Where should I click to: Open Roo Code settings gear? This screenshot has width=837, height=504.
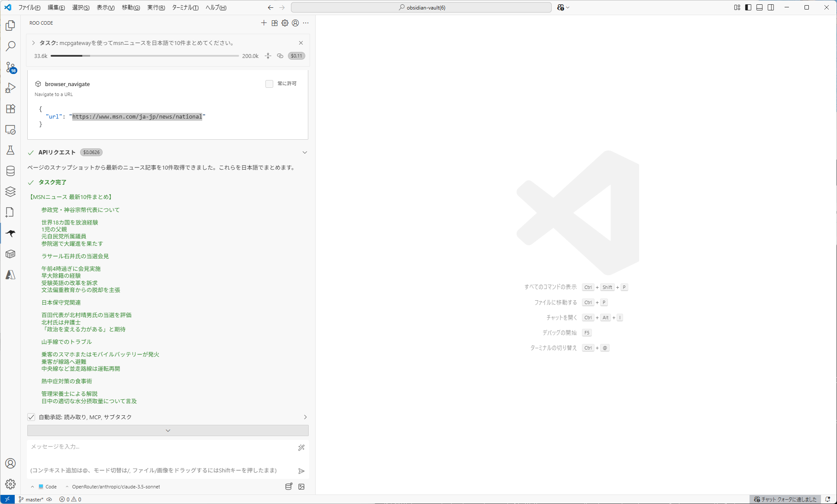(285, 23)
